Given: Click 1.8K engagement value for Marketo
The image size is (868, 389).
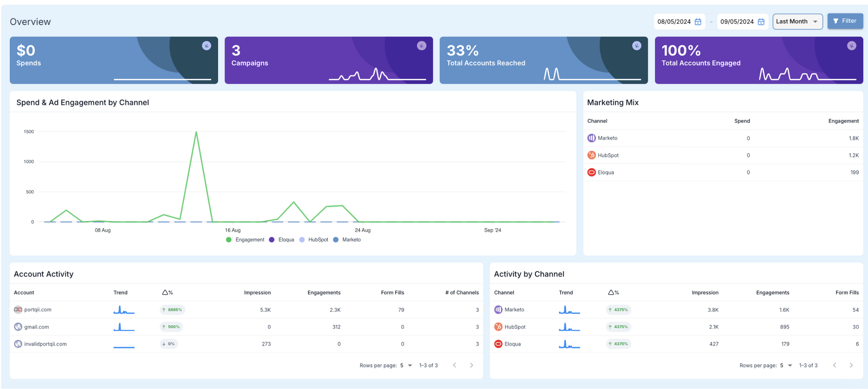Looking at the screenshot, I should (x=854, y=138).
